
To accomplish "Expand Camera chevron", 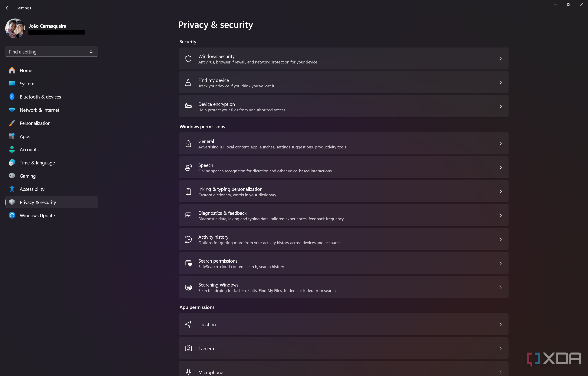I will pyautogui.click(x=500, y=348).
